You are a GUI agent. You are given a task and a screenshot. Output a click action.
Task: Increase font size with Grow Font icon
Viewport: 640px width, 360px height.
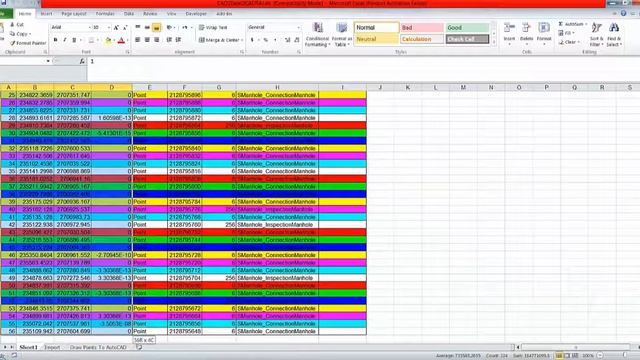point(116,27)
